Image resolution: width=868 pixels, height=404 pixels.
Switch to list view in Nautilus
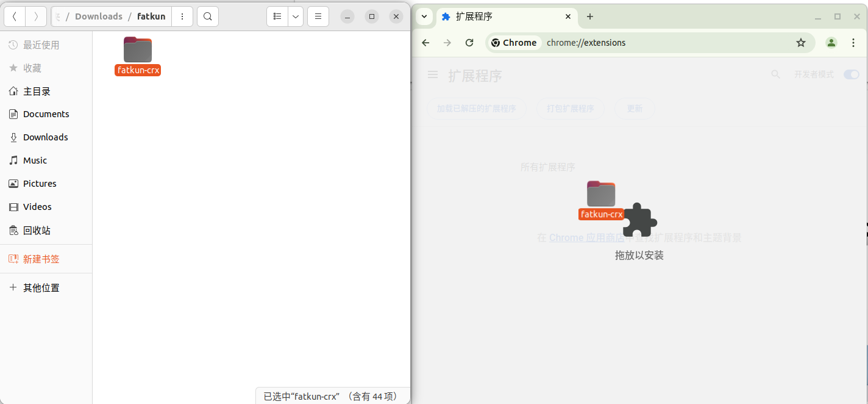pos(277,16)
